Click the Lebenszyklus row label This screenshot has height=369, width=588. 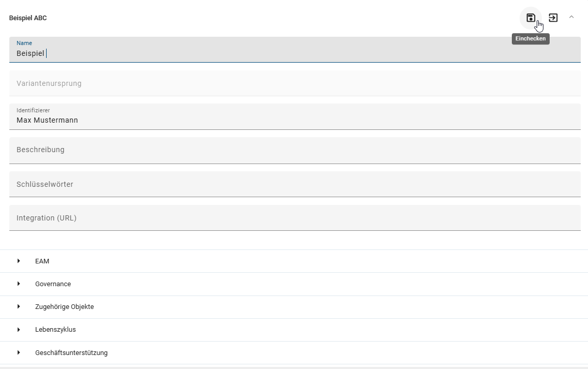(x=55, y=330)
